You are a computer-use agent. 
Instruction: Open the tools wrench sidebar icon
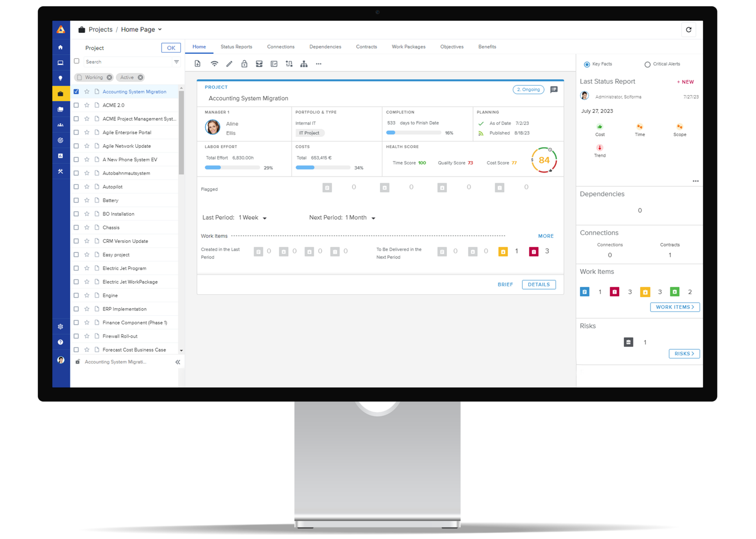60,171
